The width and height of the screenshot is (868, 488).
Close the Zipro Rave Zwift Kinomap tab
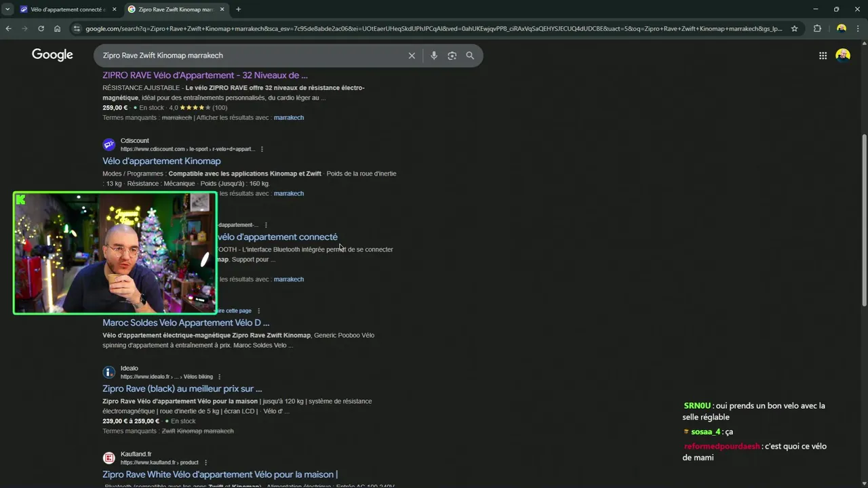(222, 9)
